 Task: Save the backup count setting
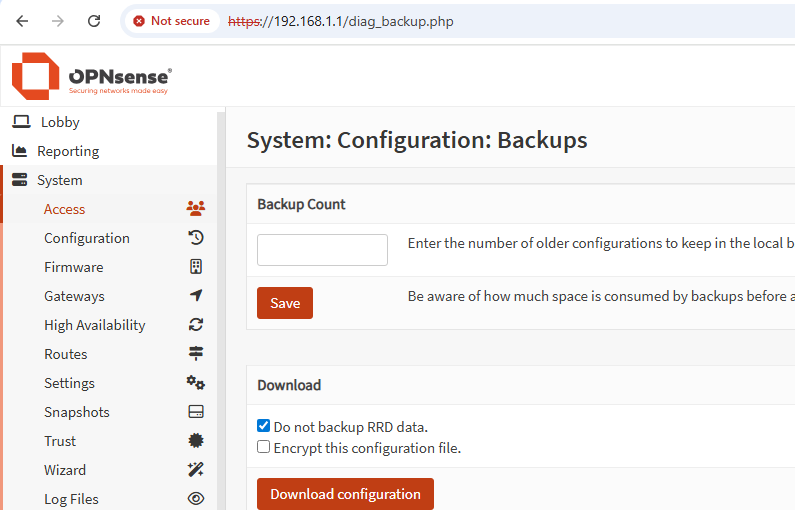(285, 303)
